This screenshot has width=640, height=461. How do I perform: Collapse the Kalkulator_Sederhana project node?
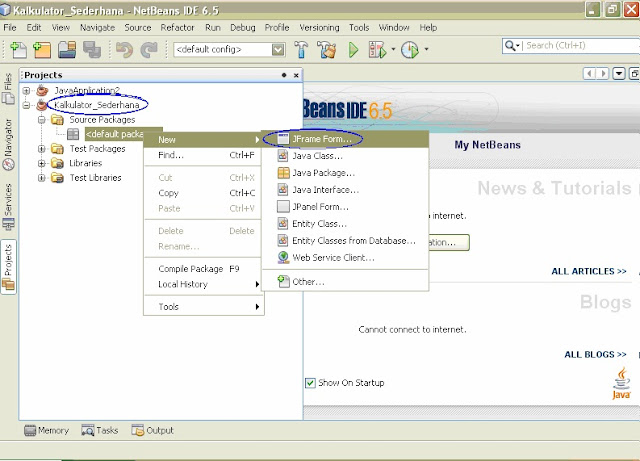(x=26, y=105)
